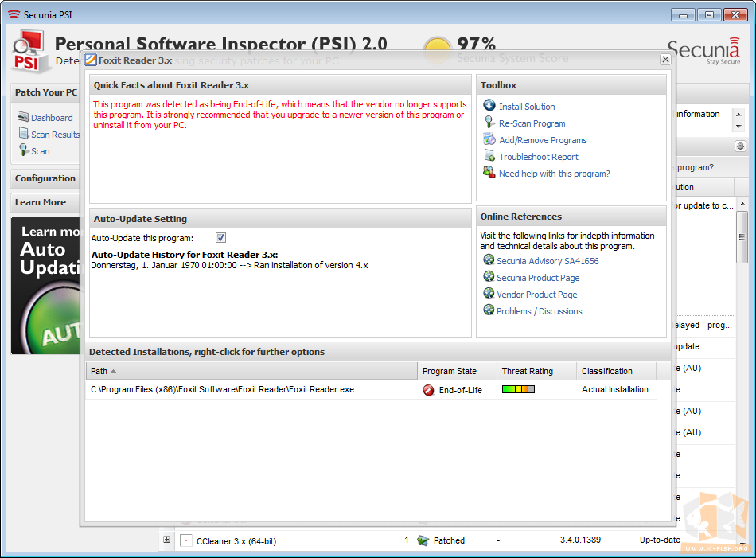Click the Scan Results sidebar icon
This screenshot has width=756, height=558.
[24, 133]
